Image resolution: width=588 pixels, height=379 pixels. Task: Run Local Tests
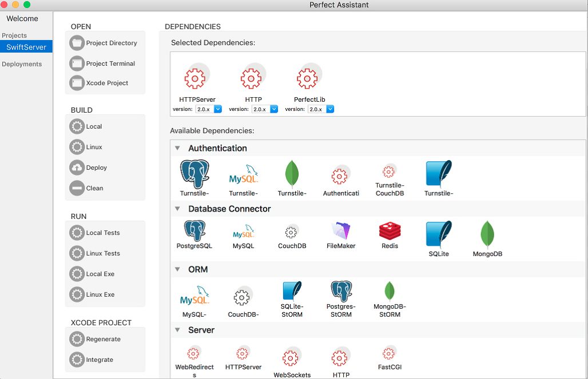pos(95,233)
